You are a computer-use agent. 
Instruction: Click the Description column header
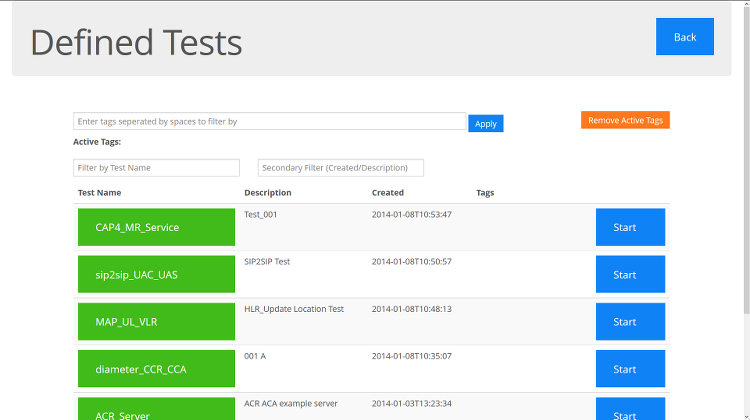coord(267,193)
